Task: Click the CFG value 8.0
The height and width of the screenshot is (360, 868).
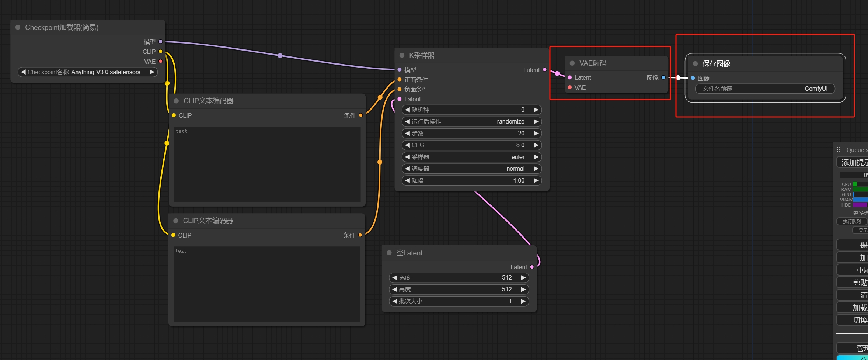Action: click(x=520, y=145)
